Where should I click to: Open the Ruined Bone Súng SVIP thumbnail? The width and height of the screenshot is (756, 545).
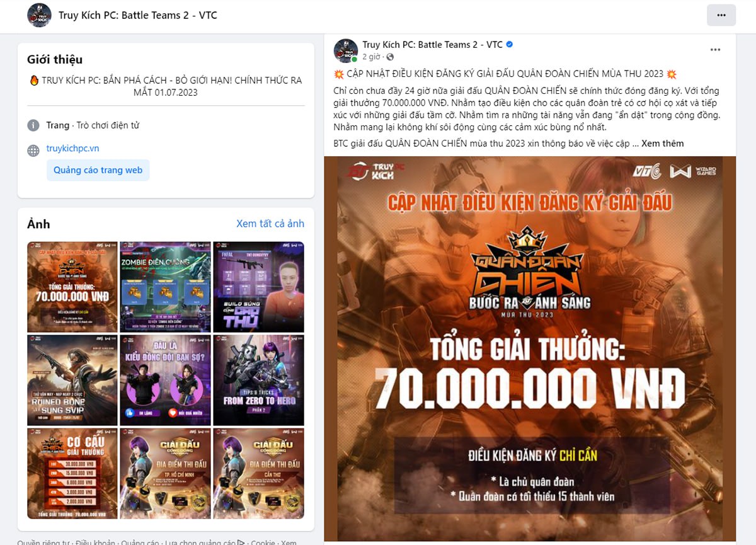(72, 380)
